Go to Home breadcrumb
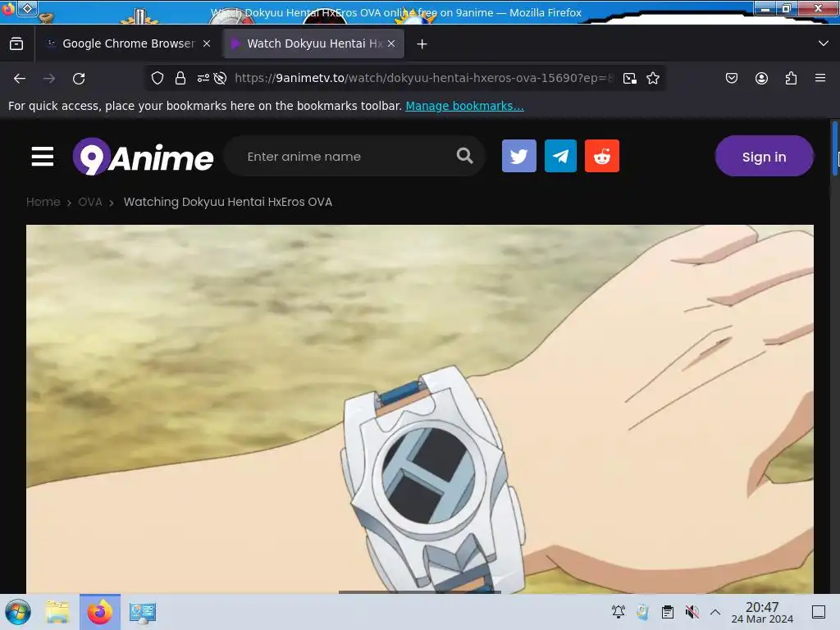The height and width of the screenshot is (630, 840). tap(43, 202)
